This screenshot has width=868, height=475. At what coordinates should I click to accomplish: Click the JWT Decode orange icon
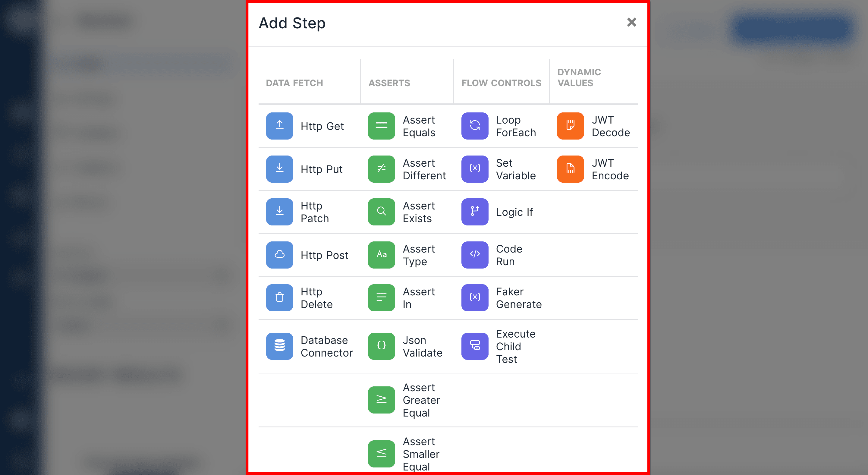tap(570, 126)
